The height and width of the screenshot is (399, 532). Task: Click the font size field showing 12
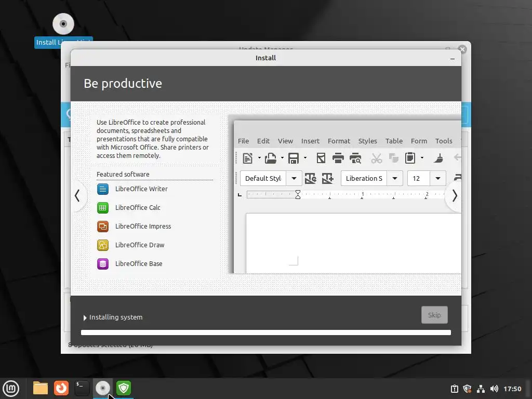coord(419,179)
